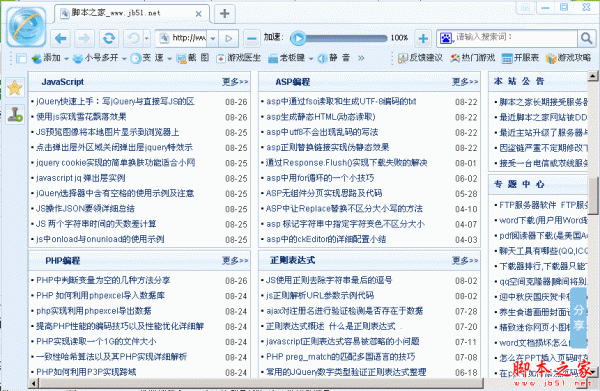This screenshot has width=600, height=391.
Task: Click the joystick sidebar icon
Action: coord(15,114)
